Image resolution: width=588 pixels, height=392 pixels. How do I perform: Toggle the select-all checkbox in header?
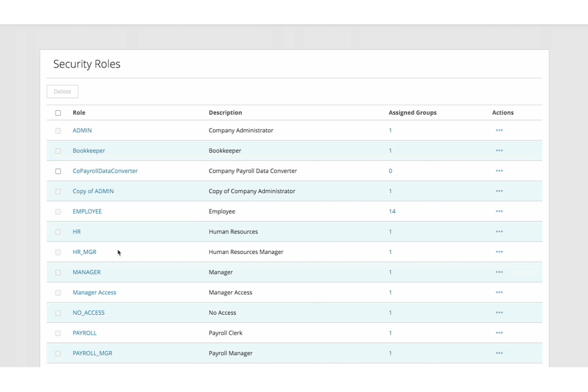pyautogui.click(x=58, y=113)
